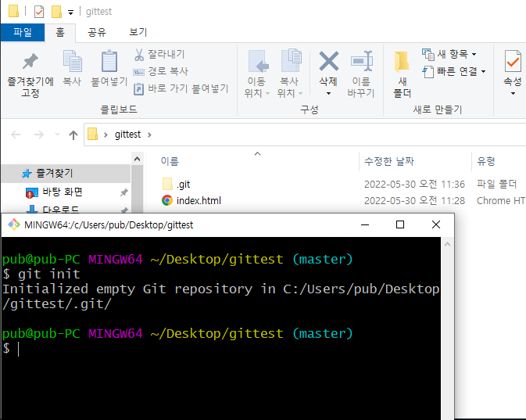Pin to favorites with the pushpin icon
526x420 pixels.
point(30,61)
